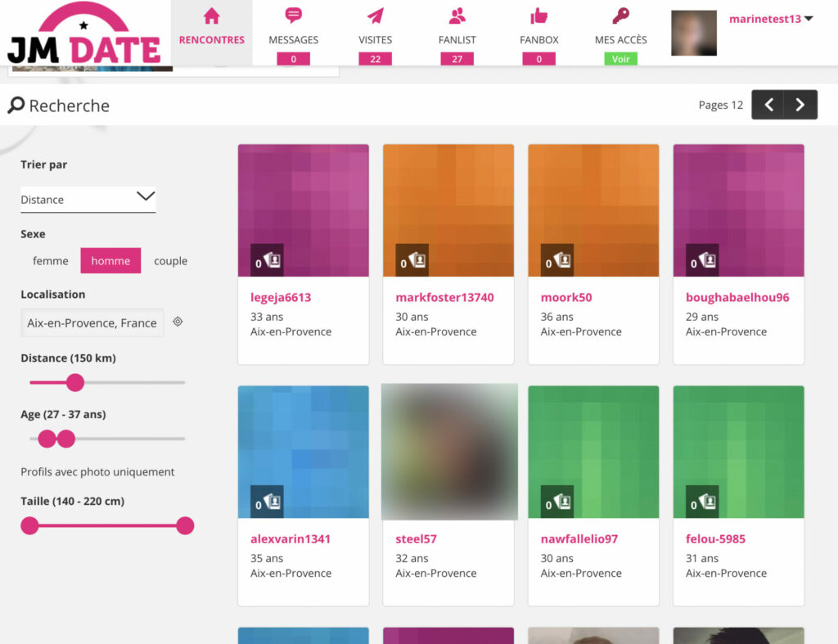The width and height of the screenshot is (838, 644).
Task: Click the Messages 0 counter badge
Action: [x=294, y=59]
